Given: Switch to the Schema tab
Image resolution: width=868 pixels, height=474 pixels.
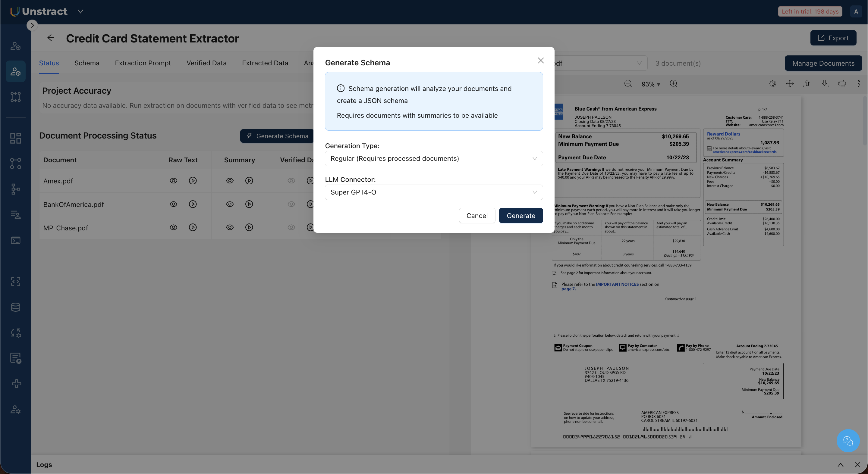Looking at the screenshot, I should tap(86, 63).
